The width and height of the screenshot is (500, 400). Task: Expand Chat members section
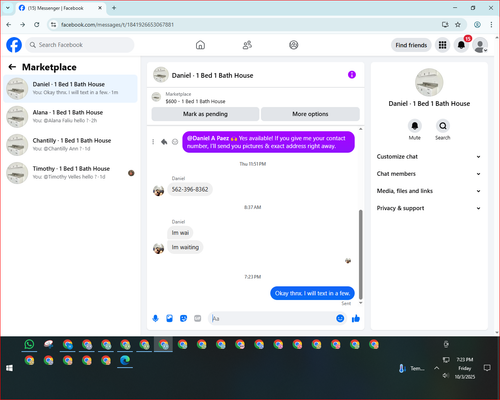tap(429, 174)
